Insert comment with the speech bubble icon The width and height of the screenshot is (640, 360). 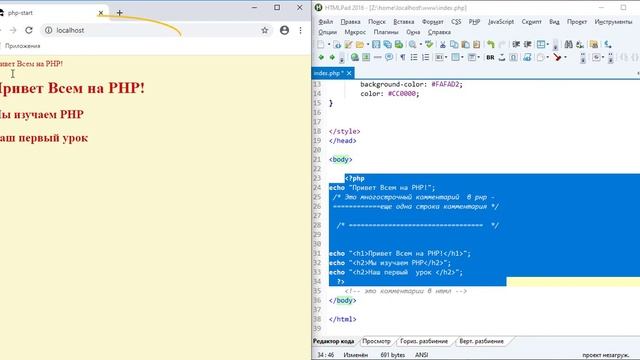pyautogui.click(x=389, y=57)
